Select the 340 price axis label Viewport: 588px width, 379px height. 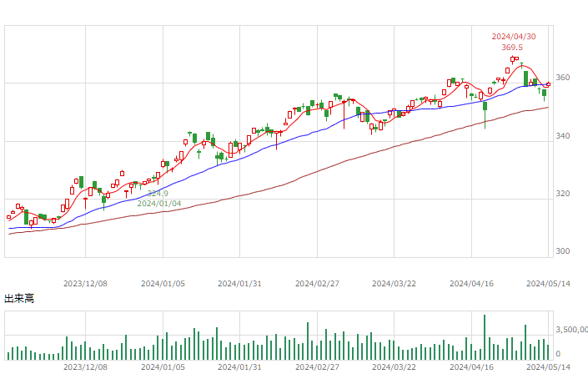pos(562,135)
